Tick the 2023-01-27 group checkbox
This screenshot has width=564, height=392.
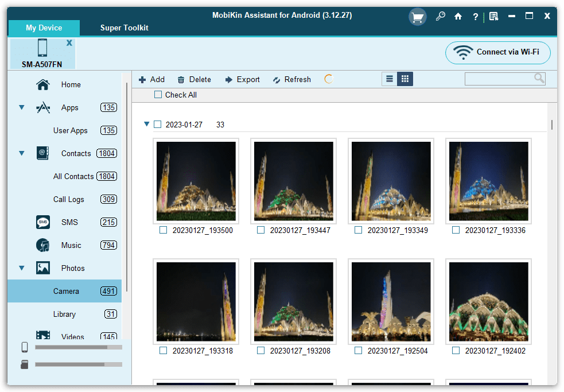(158, 124)
